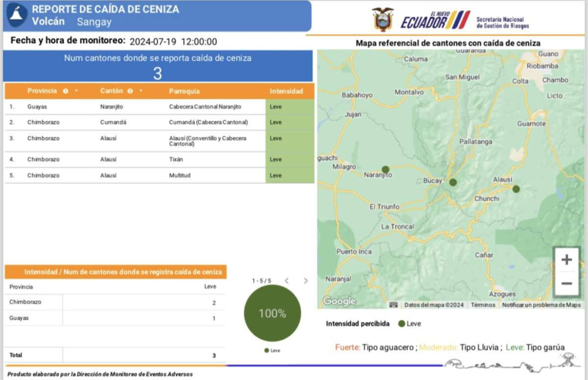The image size is (588, 380).
Task: Click the Cantón column help icon
Action: (x=130, y=91)
